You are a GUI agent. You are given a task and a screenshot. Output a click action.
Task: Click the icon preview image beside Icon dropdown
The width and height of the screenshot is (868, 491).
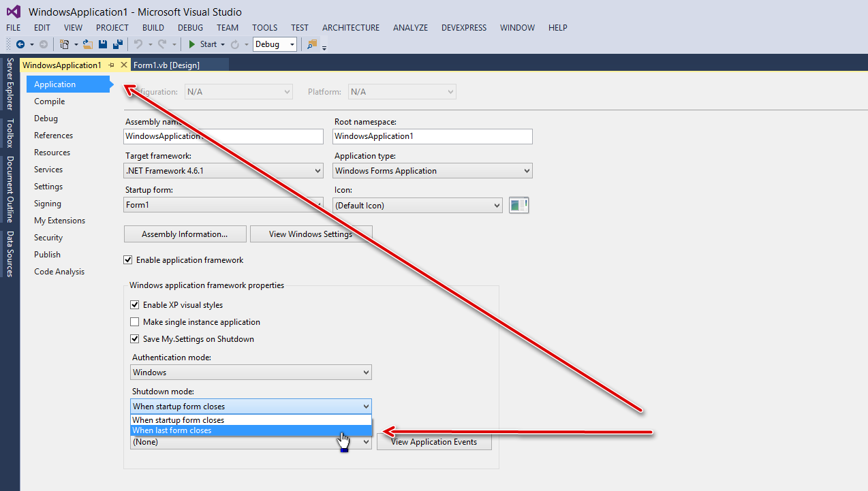519,205
